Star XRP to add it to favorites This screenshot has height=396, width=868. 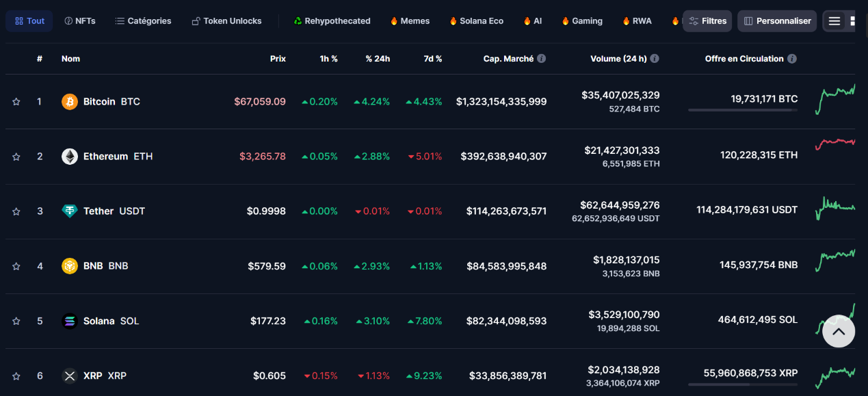tap(16, 375)
